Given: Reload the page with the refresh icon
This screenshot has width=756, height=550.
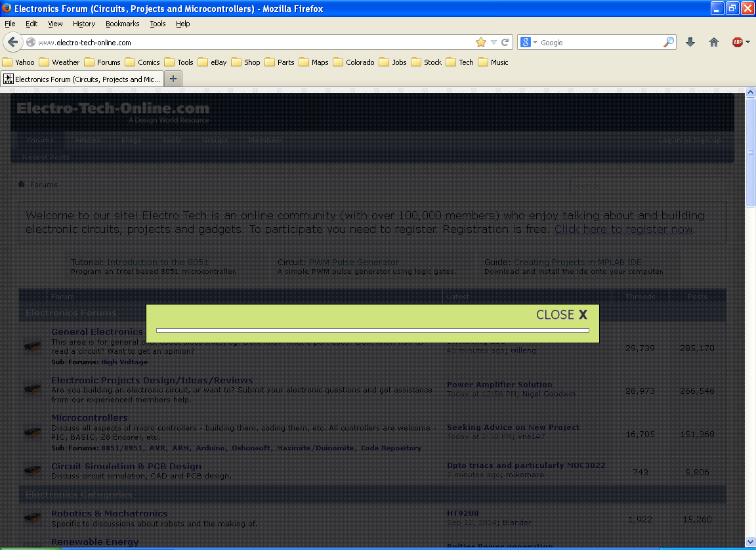Looking at the screenshot, I should point(505,43).
